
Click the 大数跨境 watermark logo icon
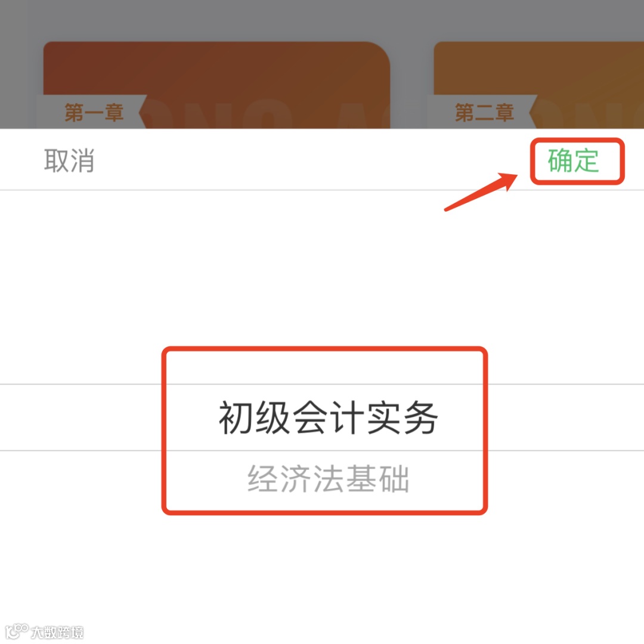coord(17,631)
